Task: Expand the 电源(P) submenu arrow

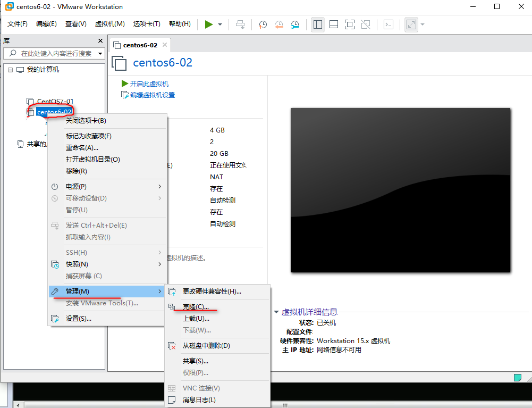Action: 159,187
